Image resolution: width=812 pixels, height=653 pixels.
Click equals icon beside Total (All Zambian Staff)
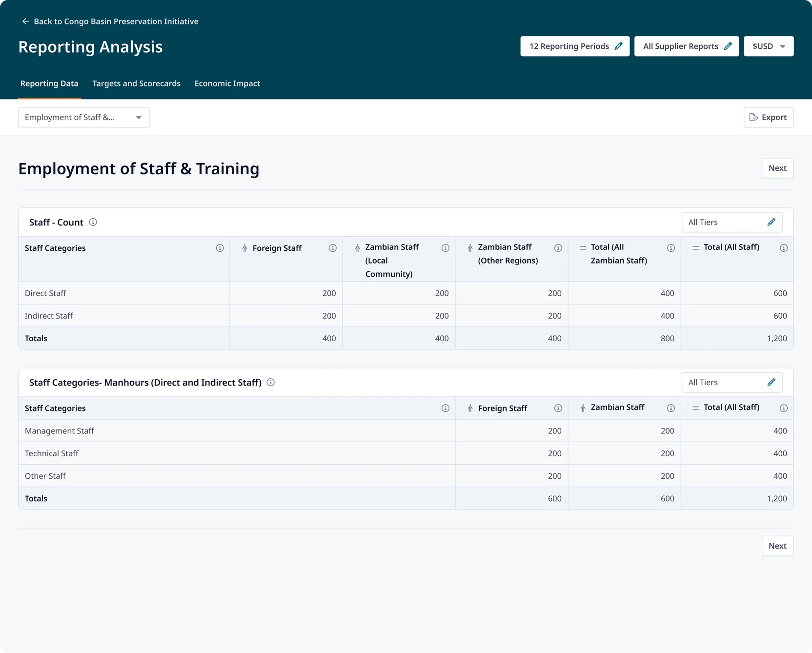tap(583, 248)
